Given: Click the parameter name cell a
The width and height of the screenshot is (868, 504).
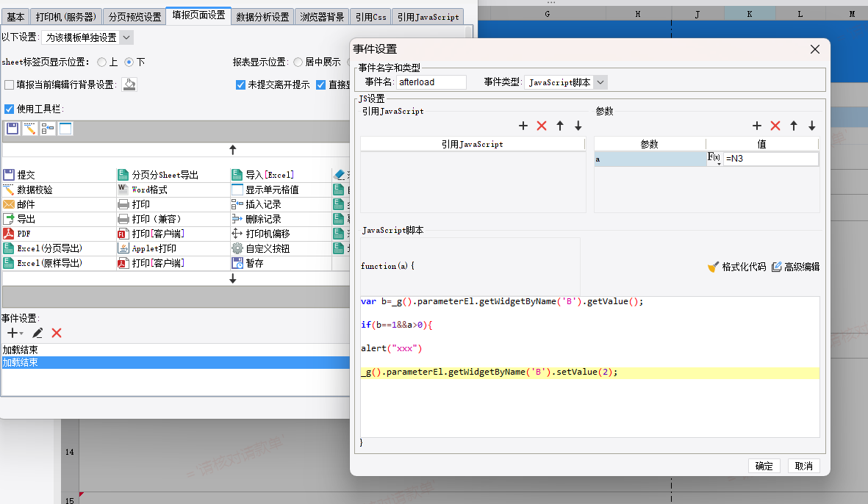Looking at the screenshot, I should (650, 159).
